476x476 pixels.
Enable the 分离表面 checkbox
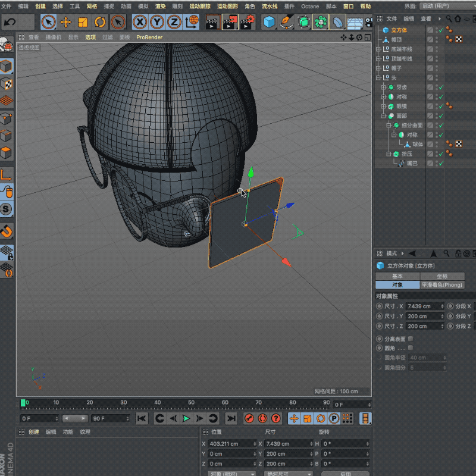(410, 339)
